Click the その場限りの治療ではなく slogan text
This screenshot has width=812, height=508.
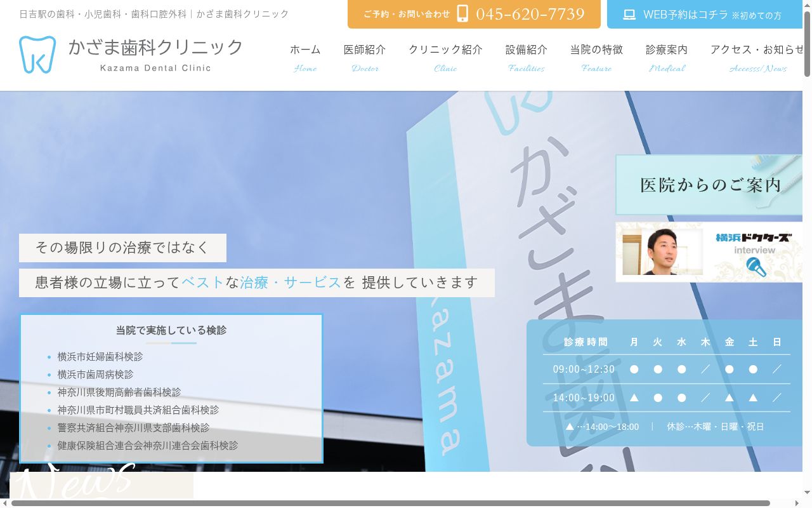pos(122,248)
